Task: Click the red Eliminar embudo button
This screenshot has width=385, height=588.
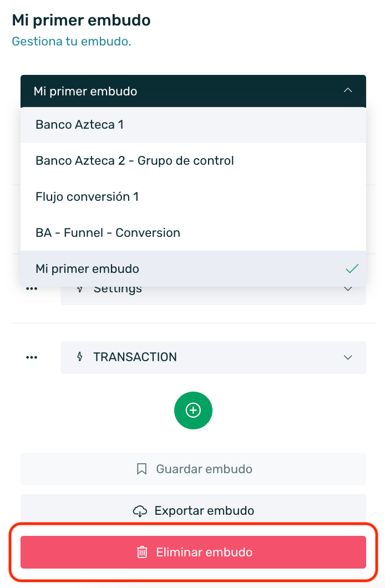Action: 193,552
